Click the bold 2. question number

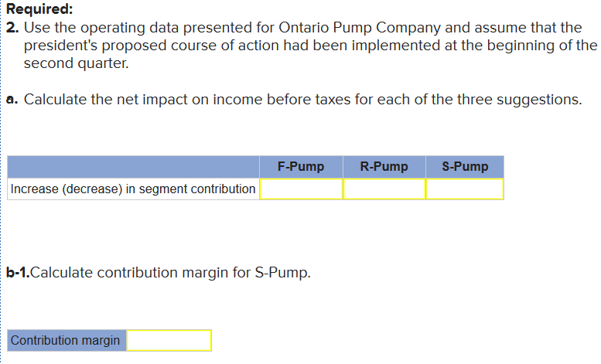tap(12, 28)
